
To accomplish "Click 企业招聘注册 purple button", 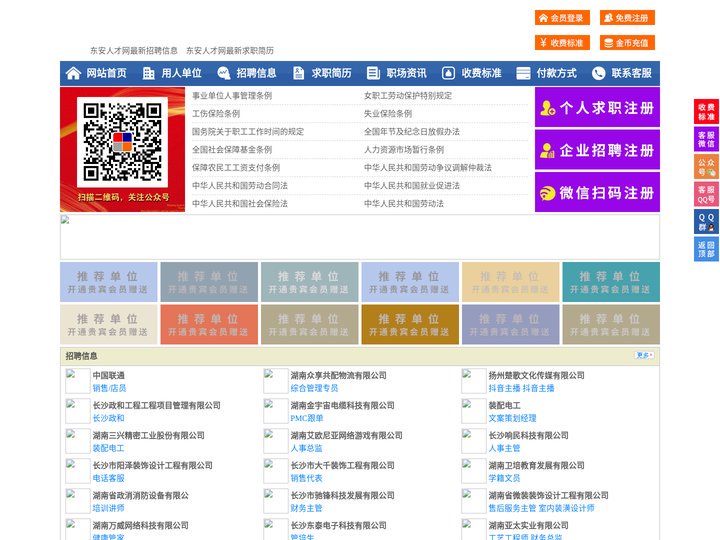I will click(597, 150).
